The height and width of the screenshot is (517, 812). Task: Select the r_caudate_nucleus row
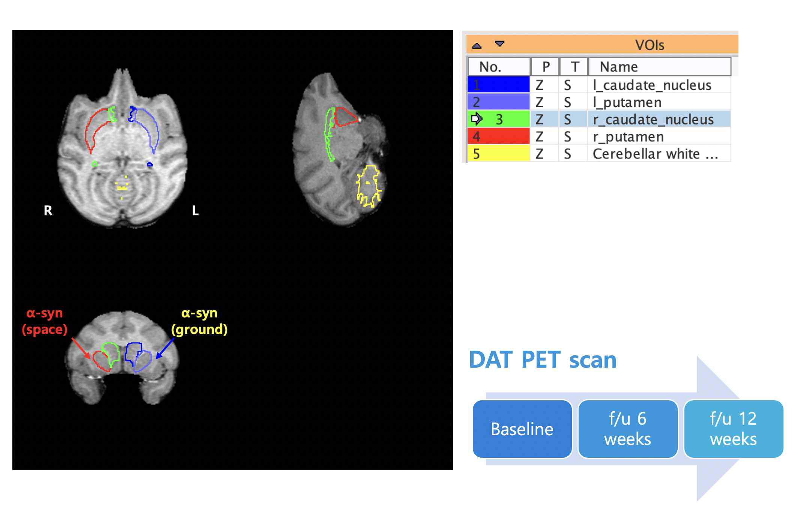tap(599, 119)
